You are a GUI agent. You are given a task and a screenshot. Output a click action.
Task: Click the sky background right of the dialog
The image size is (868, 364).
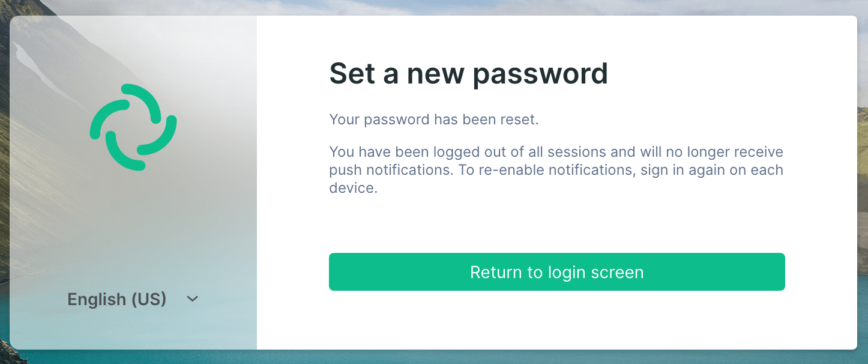pyautogui.click(x=863, y=60)
